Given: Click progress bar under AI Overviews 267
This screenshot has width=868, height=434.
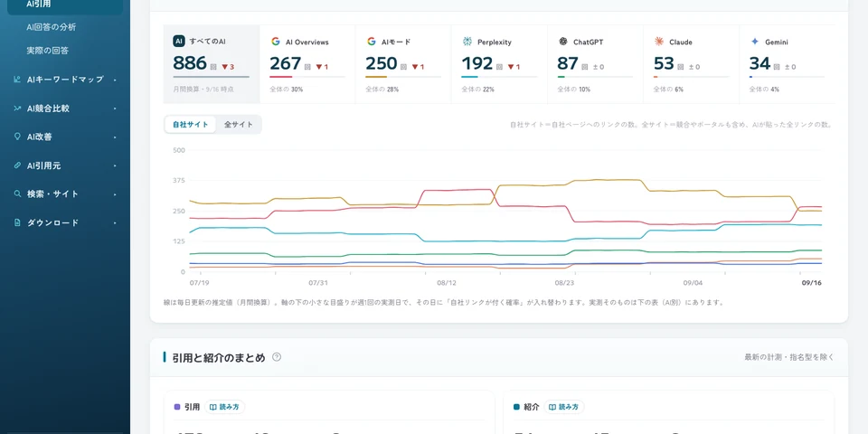Looking at the screenshot, I should coord(307,77).
